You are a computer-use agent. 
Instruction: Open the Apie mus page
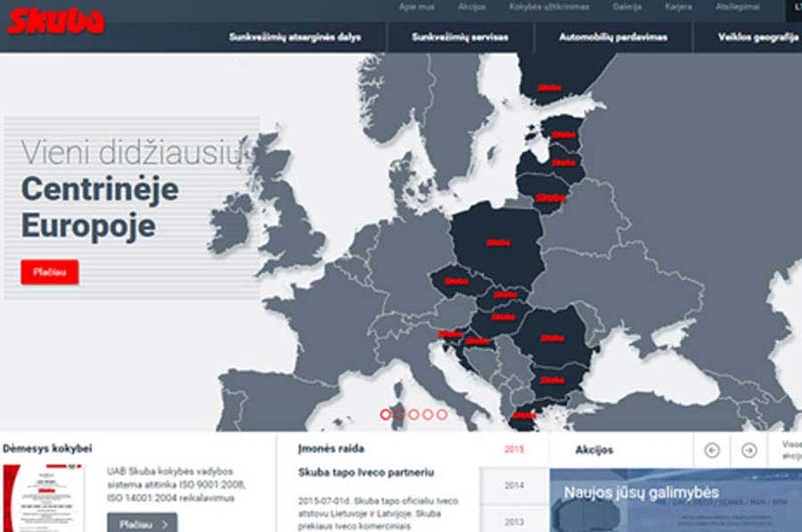417,6
